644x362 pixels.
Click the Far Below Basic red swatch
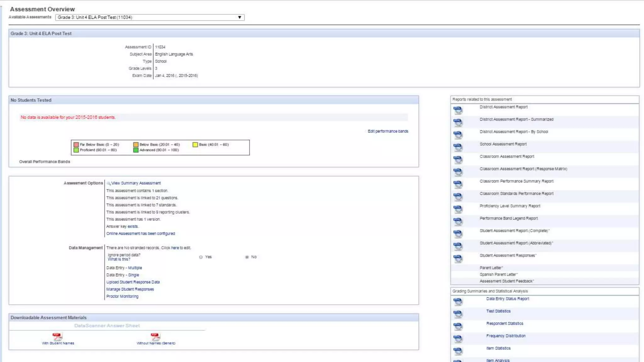[76, 145]
